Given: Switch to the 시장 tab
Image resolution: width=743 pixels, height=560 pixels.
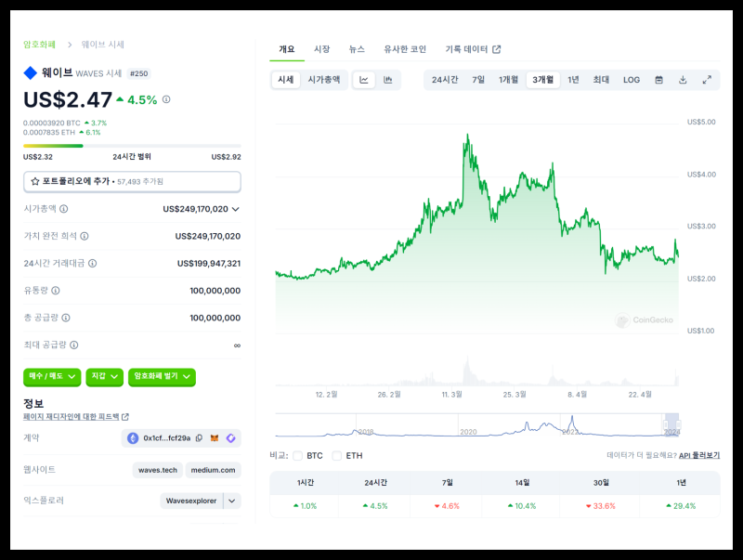Looking at the screenshot, I should 321,49.
